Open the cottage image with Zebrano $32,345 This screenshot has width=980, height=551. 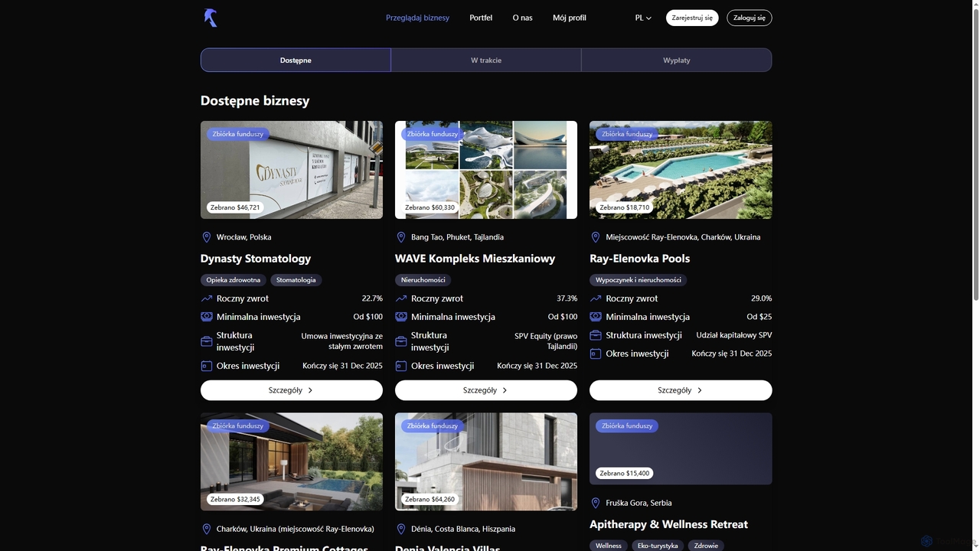(x=292, y=461)
